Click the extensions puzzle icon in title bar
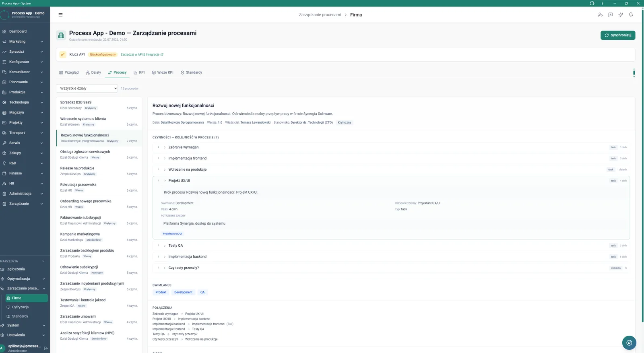 pos(592,3)
